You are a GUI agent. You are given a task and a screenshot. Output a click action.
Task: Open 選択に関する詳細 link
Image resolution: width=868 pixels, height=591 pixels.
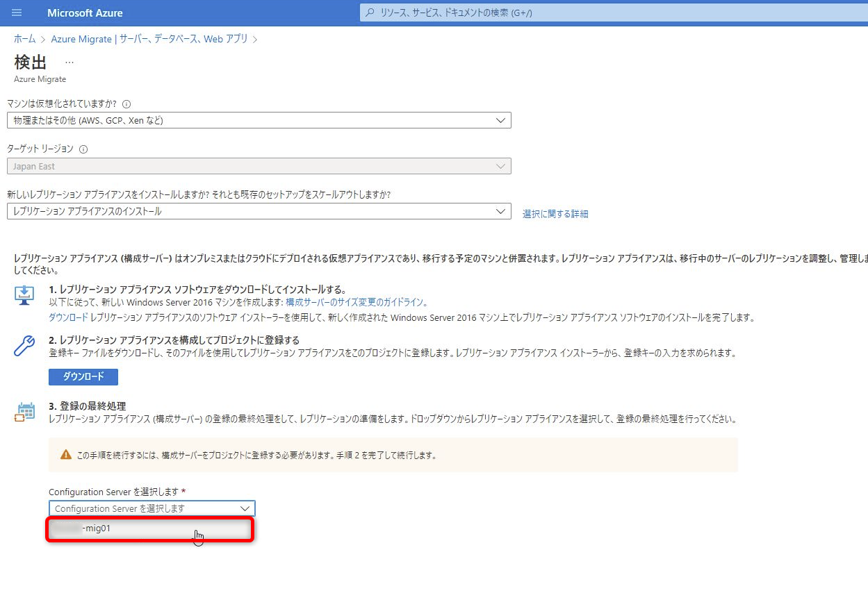(555, 214)
